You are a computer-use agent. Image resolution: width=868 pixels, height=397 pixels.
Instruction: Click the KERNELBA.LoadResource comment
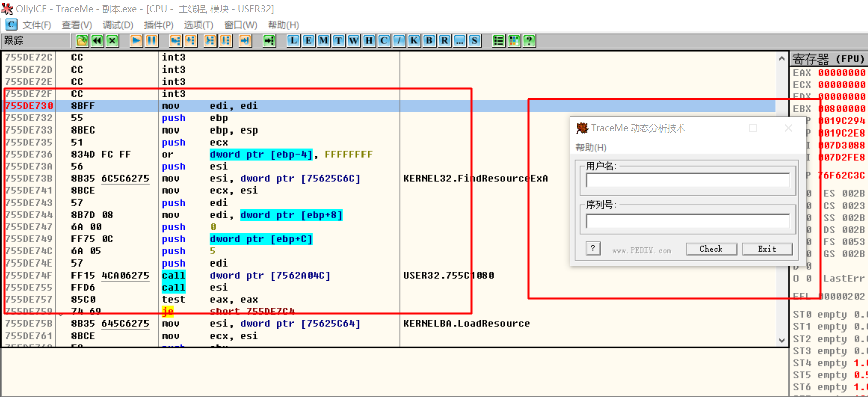[466, 323]
